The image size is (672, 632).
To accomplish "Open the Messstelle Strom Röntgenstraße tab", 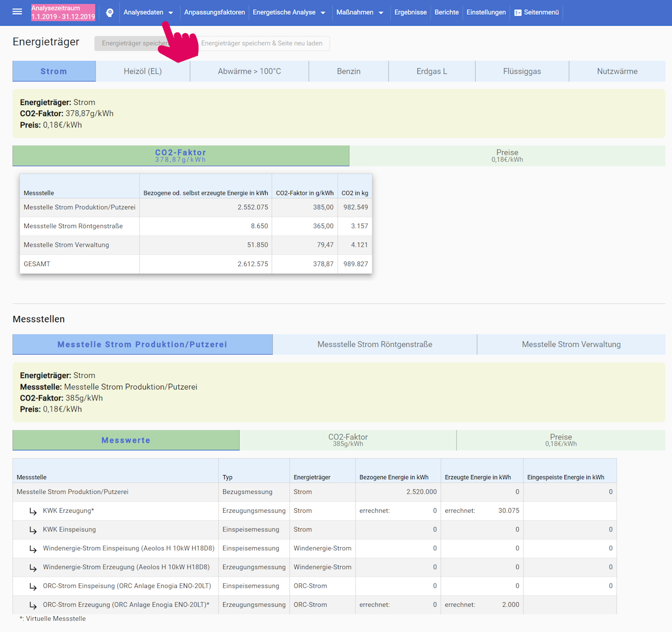I will 375,345.
